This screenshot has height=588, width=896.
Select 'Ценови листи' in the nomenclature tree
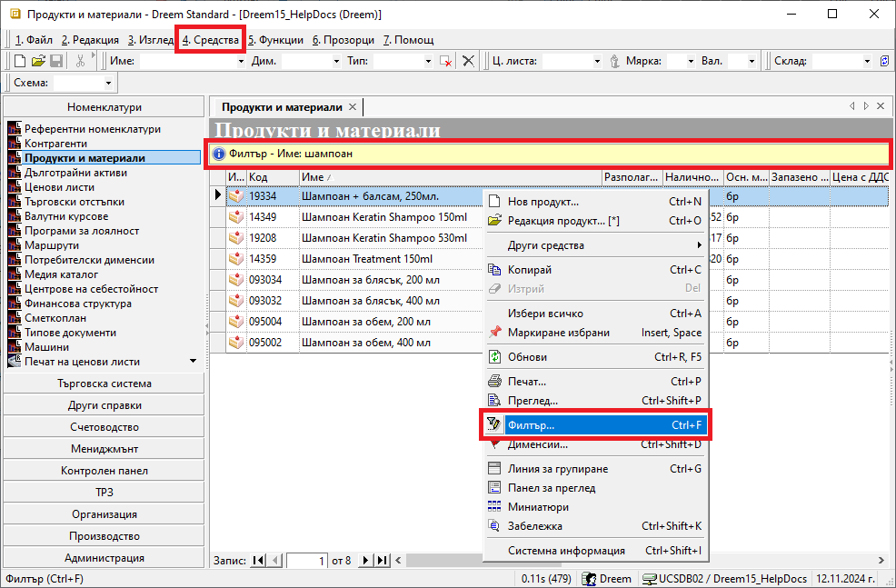pos(59,187)
